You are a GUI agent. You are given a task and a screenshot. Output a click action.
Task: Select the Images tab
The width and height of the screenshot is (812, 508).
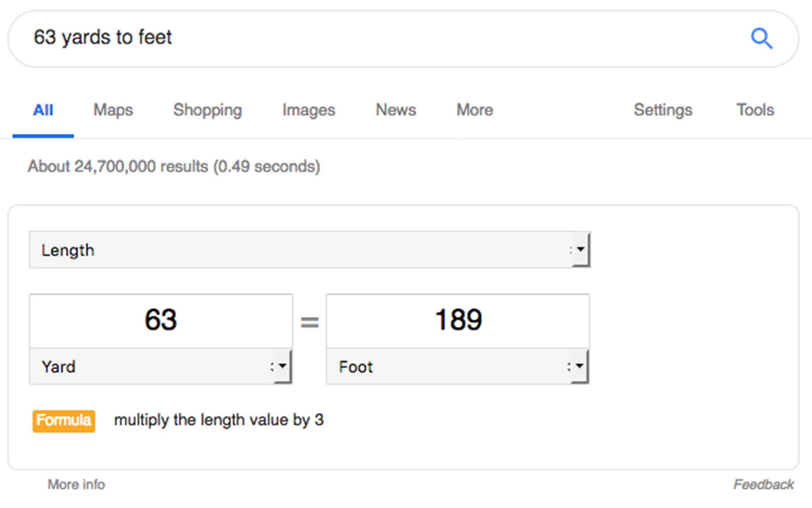(x=309, y=110)
